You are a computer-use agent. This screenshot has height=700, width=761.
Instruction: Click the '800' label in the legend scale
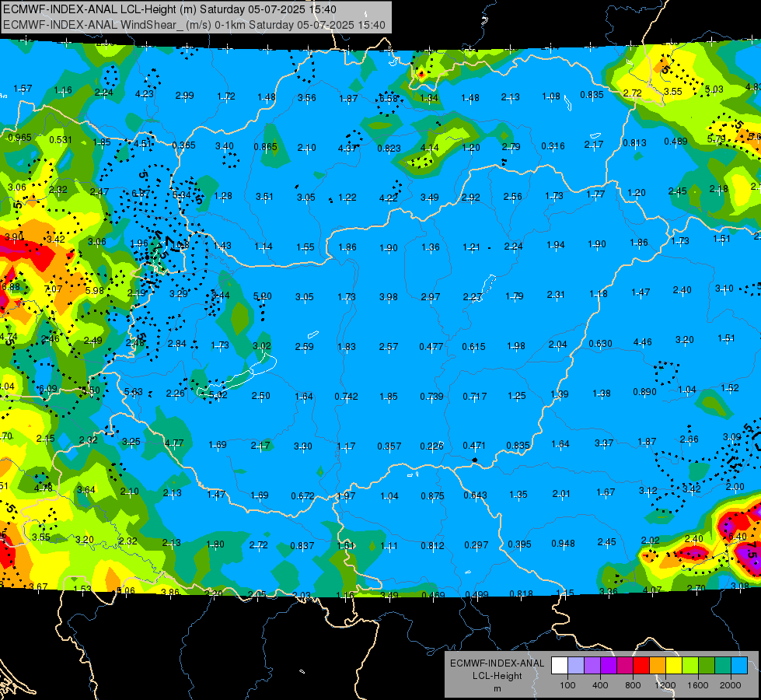633,685
